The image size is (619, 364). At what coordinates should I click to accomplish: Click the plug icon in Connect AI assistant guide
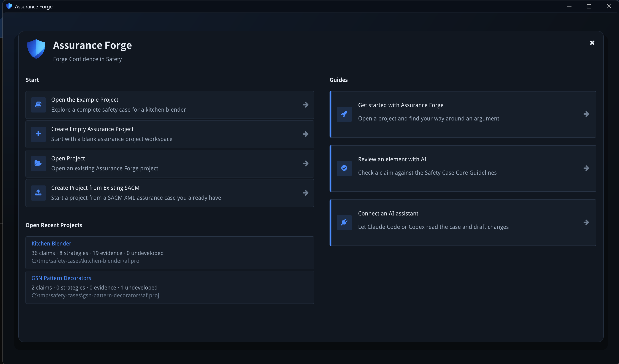pos(344,222)
